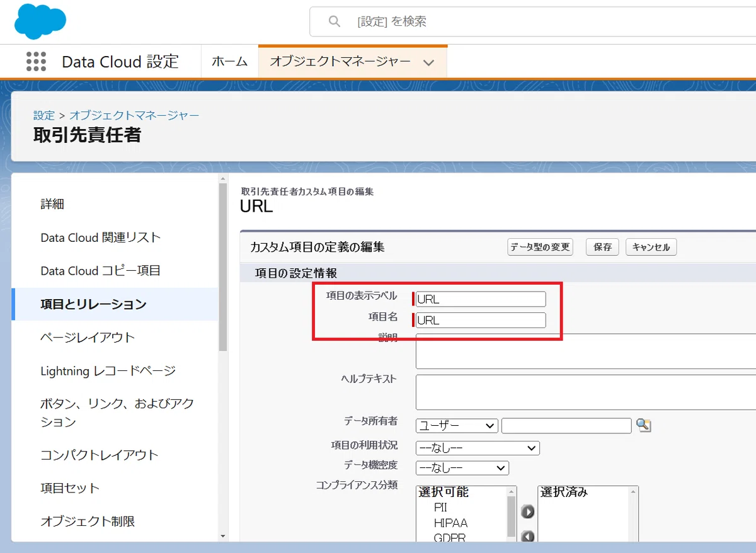
Task: Open the 項目の利用状況 dropdown
Action: click(x=478, y=448)
